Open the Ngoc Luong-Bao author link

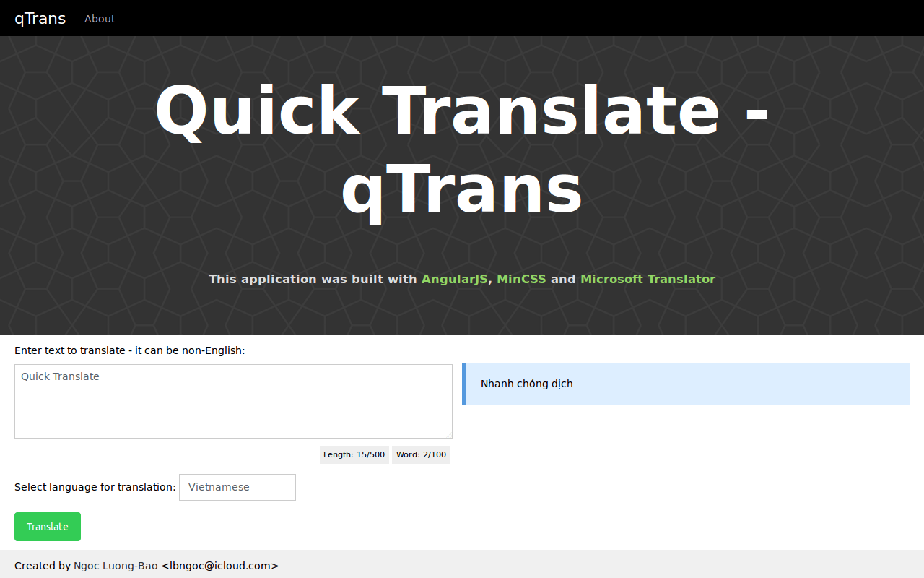[115, 566]
